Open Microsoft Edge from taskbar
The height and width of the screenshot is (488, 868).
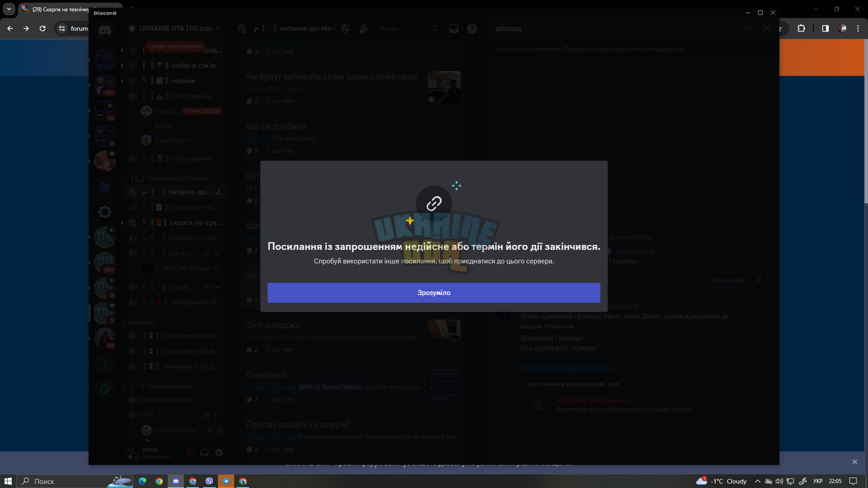point(142,481)
